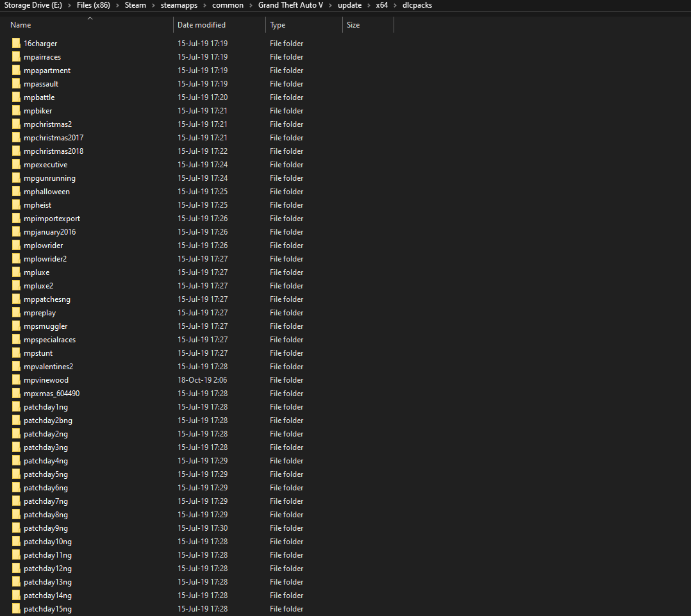This screenshot has height=616, width=691.
Task: Select the patchday1ng folder name
Action: [46, 406]
